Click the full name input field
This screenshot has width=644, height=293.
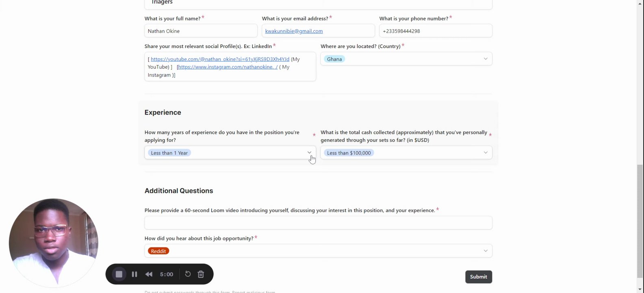[201, 31]
